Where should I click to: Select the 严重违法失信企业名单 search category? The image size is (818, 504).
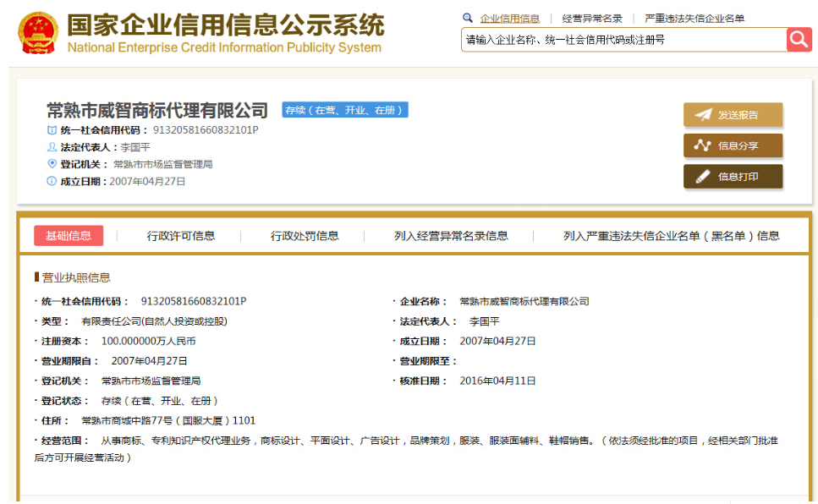694,19
